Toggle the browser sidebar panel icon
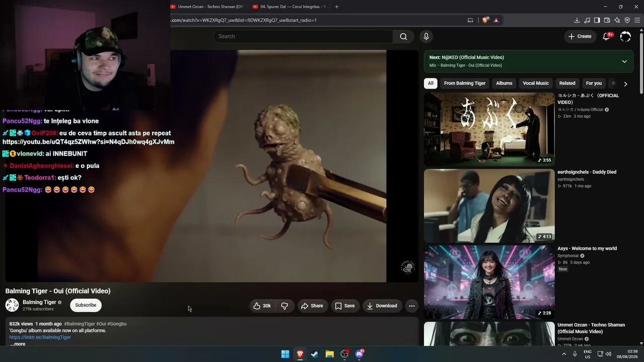 pyautogui.click(x=597, y=20)
